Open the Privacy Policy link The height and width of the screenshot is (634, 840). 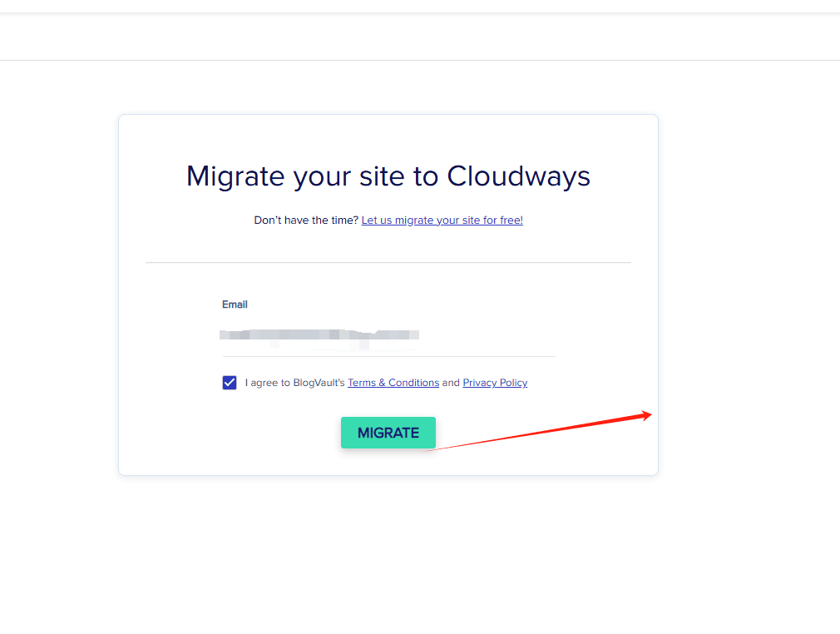click(495, 383)
